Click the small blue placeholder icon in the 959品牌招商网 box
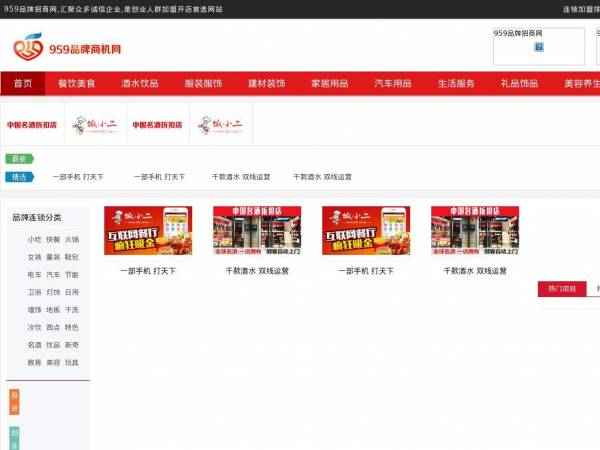 tap(539, 47)
